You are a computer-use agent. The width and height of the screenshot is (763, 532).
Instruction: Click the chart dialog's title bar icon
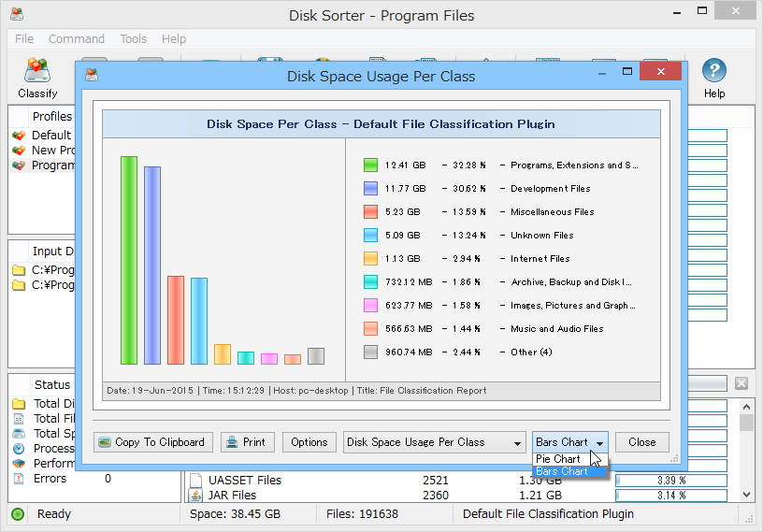point(92,75)
